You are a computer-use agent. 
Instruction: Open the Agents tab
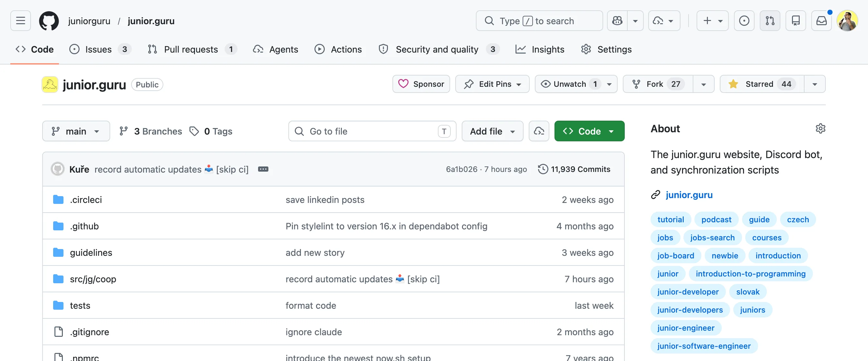click(275, 49)
